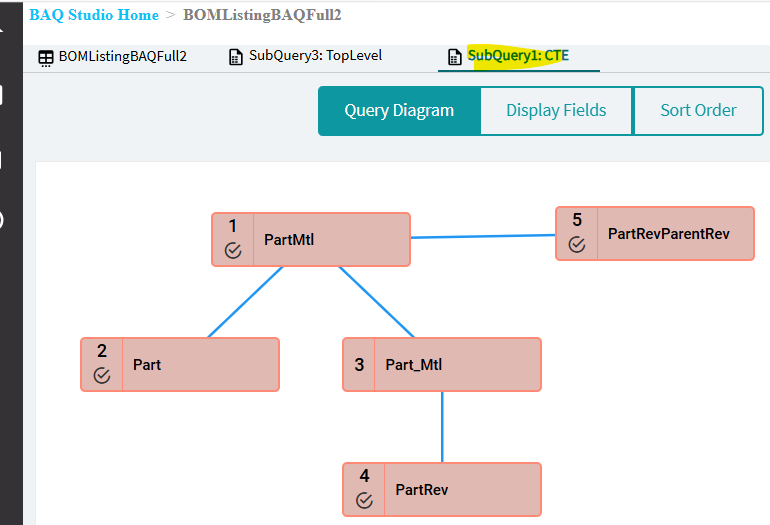770x525 pixels.
Task: Select the PartMtl table node
Action: coord(311,240)
